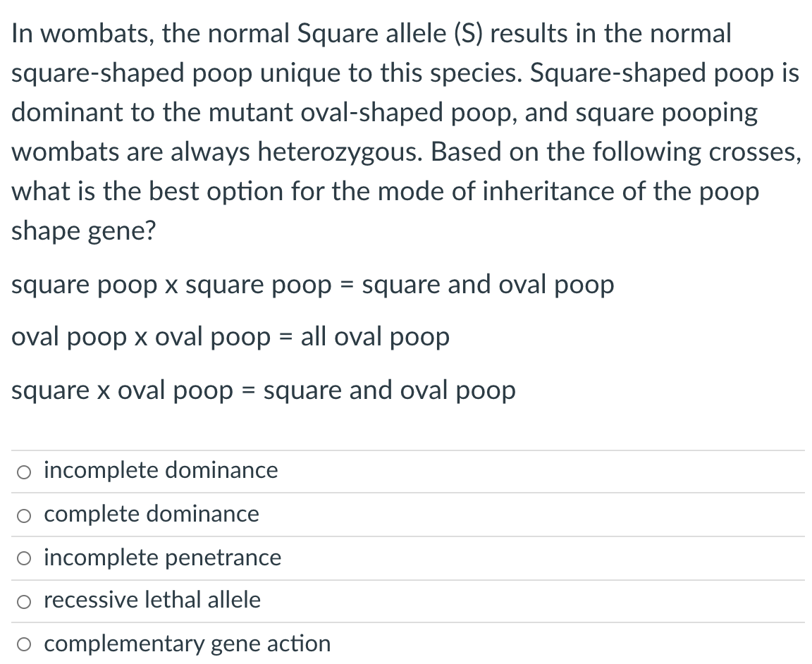The width and height of the screenshot is (812, 664).
Task: Select the recessive lethal allele radio button
Action: pos(23,601)
